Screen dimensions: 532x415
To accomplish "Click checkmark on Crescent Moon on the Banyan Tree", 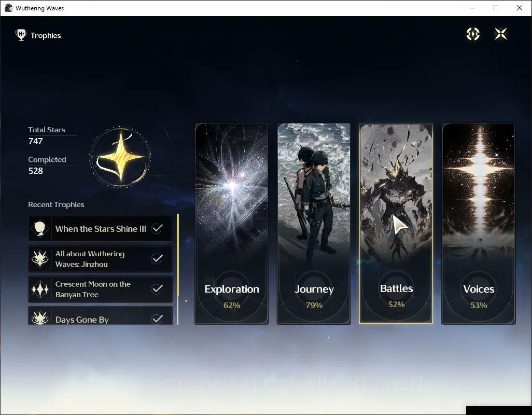I will click(157, 289).
